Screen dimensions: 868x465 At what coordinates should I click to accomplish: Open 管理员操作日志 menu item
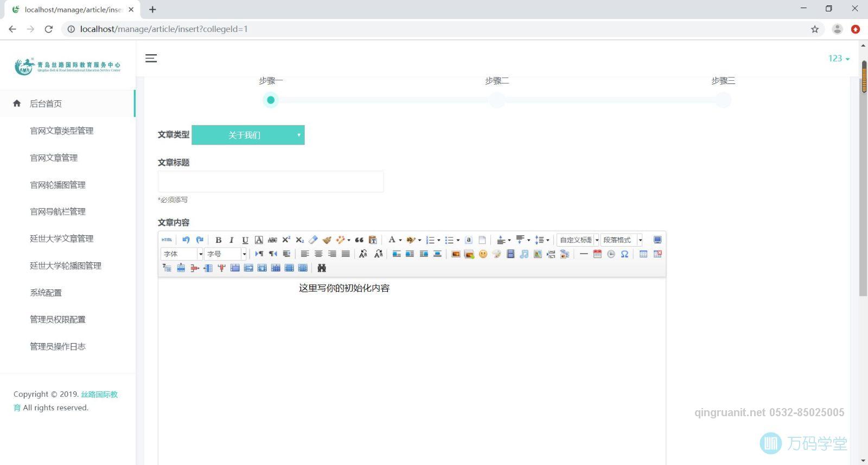pyautogui.click(x=58, y=346)
